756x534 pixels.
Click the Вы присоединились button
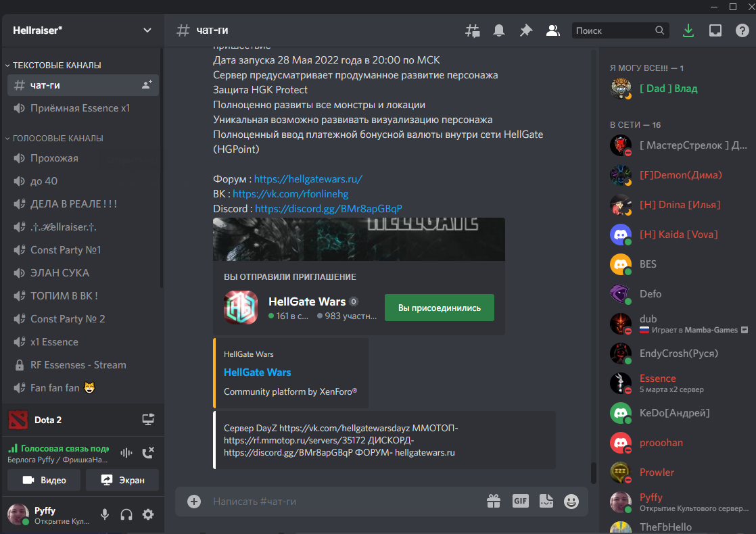[440, 308]
